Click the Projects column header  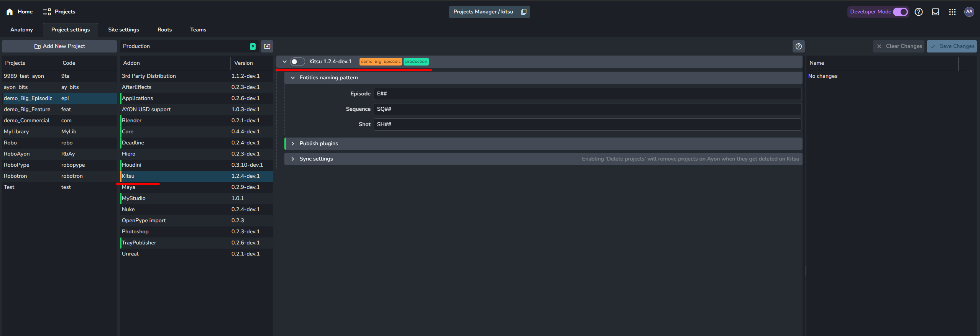[31, 63]
